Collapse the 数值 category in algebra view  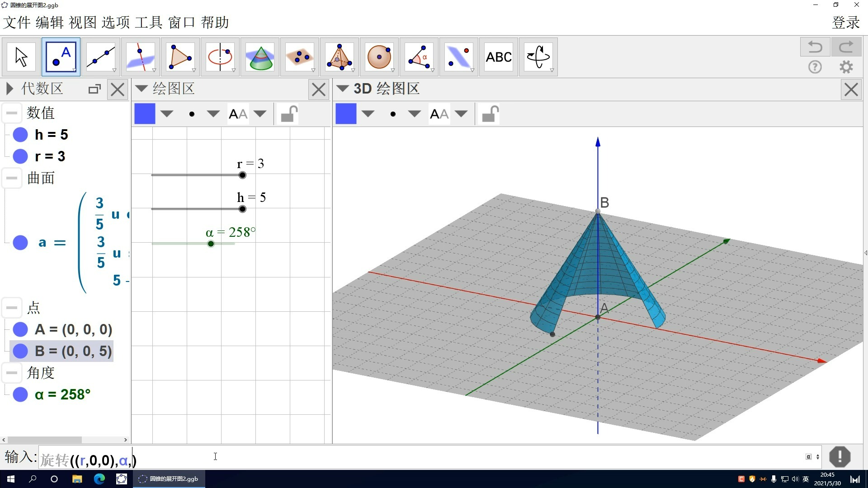pos(12,113)
